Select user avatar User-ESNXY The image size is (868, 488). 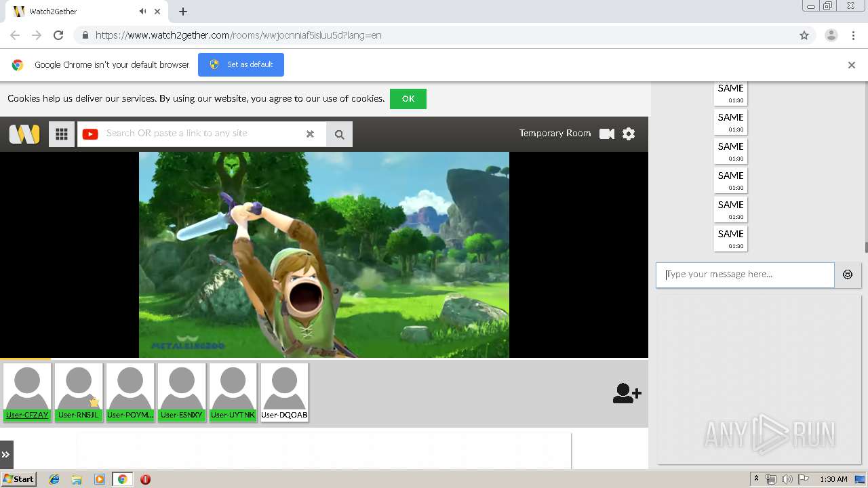(182, 393)
